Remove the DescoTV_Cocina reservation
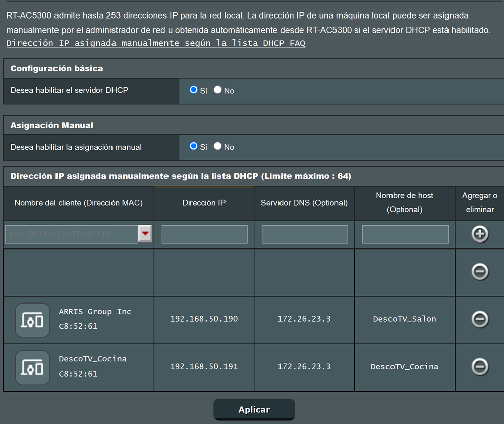 pyautogui.click(x=479, y=367)
